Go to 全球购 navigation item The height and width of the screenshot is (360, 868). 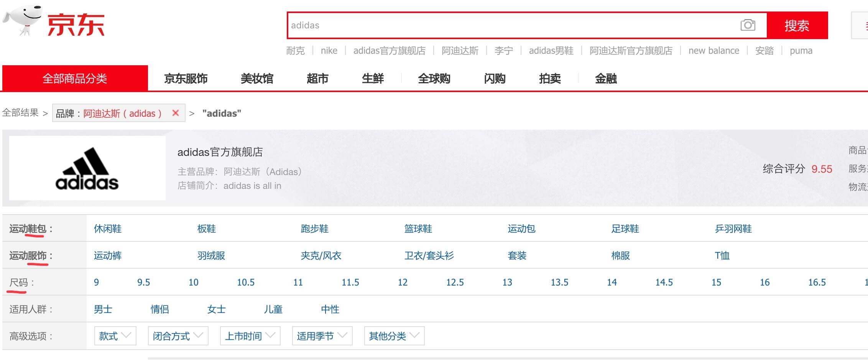[x=434, y=79]
